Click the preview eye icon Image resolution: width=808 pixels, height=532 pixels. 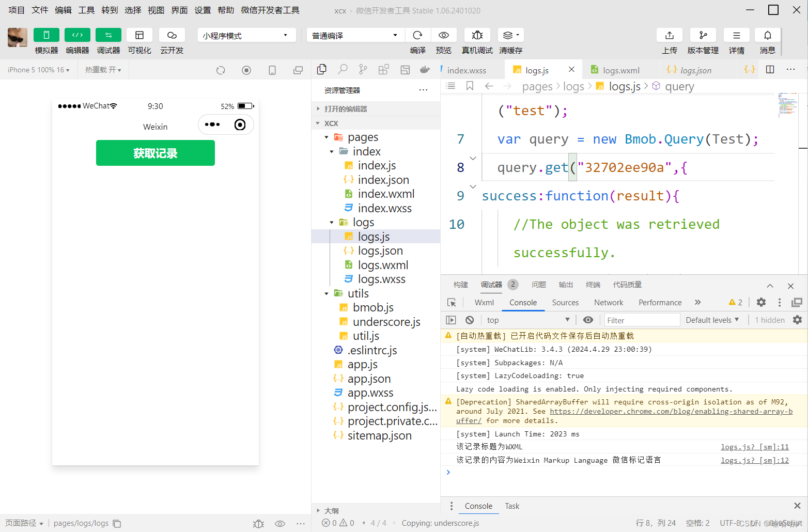coord(443,35)
